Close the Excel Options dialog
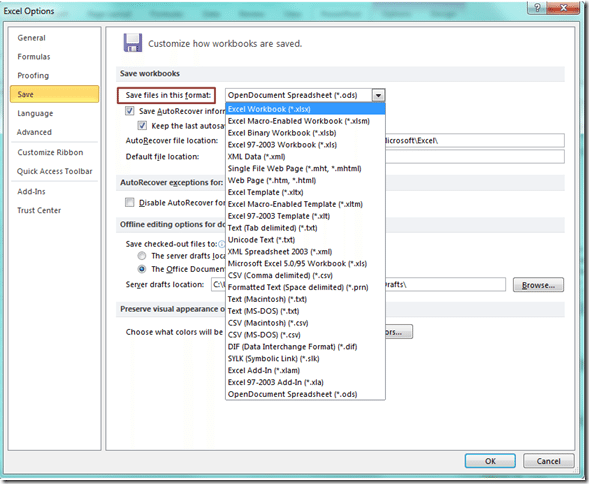Screen dimensions: 589x484 coord(563,8)
